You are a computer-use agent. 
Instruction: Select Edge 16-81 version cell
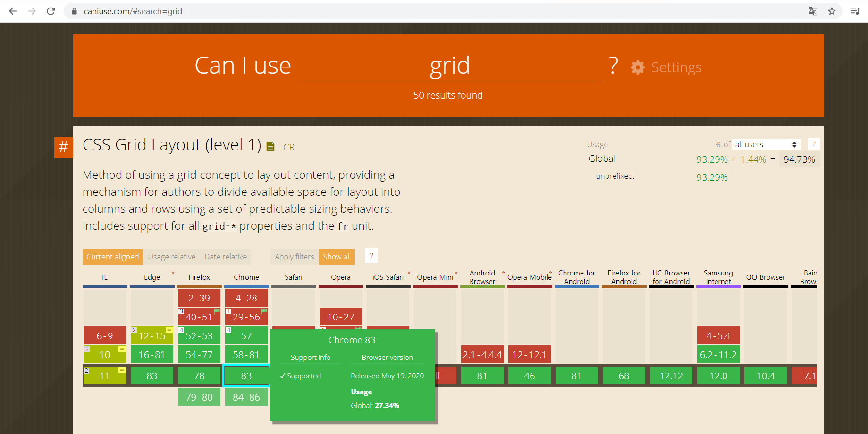coord(152,354)
